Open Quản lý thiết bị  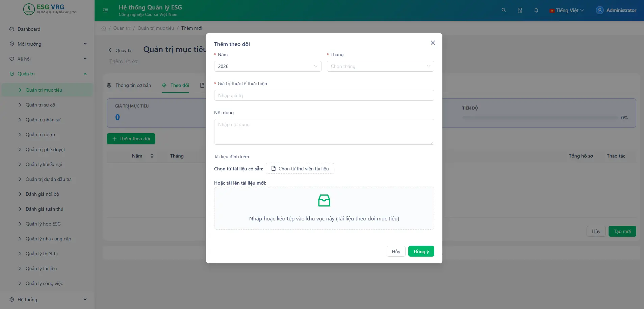click(47, 254)
